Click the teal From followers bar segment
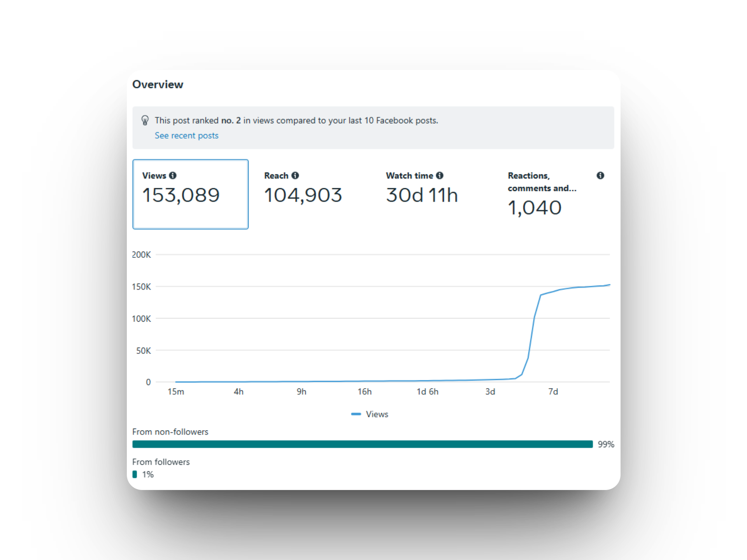Screen dimensions: 747x560 click(x=135, y=474)
